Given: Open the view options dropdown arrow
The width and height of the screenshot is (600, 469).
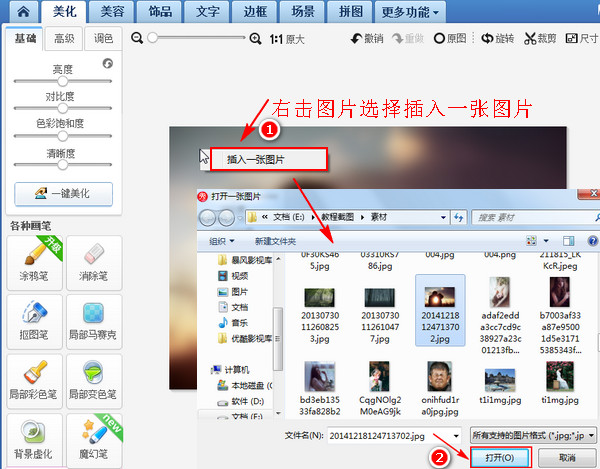Looking at the screenshot, I should [546, 241].
